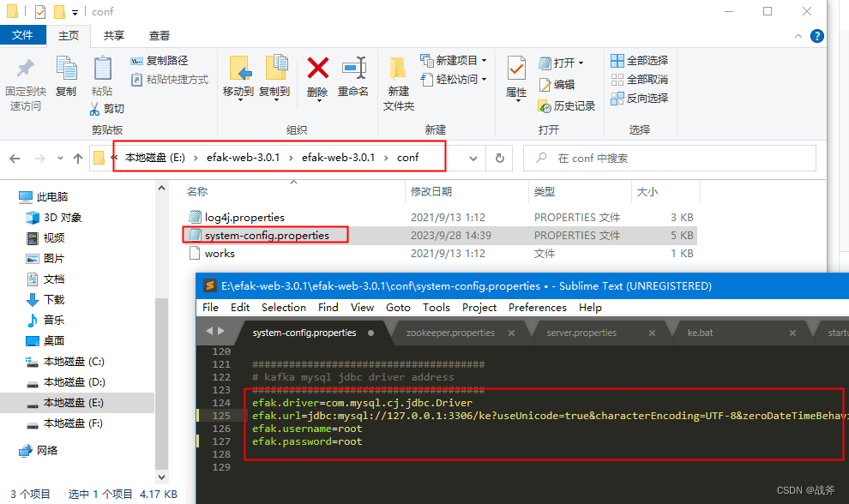Open Music (音乐) in navigation pane
This screenshot has width=849, height=504.
tap(45, 321)
